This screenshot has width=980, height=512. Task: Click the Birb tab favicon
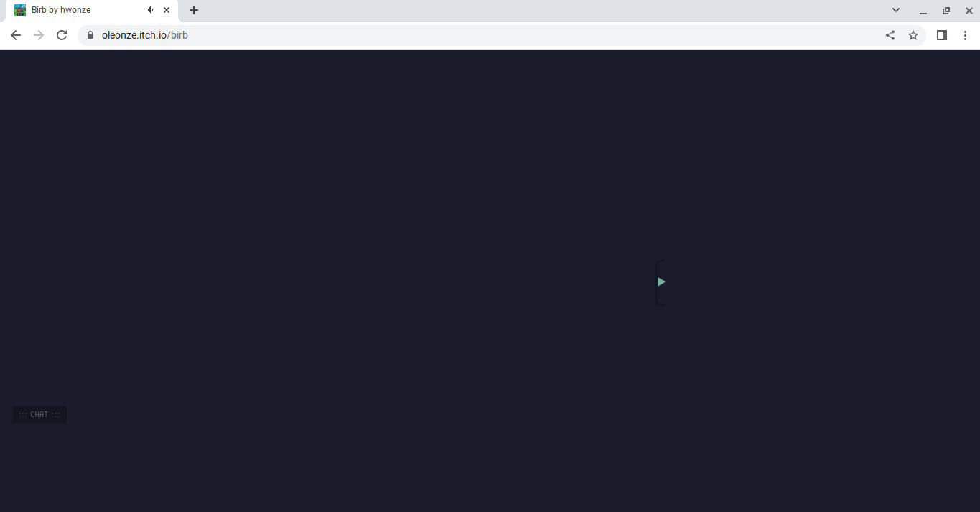pos(20,10)
